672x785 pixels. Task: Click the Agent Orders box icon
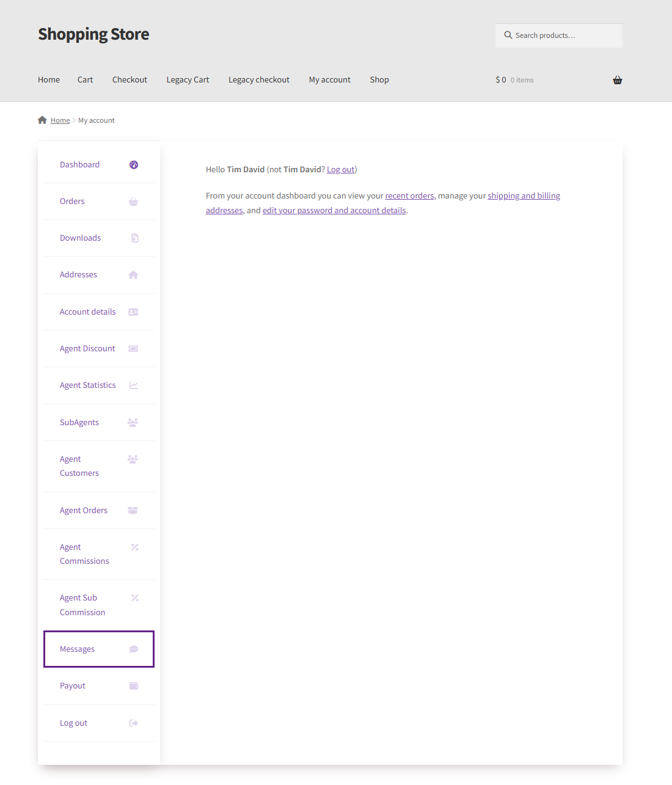(133, 510)
